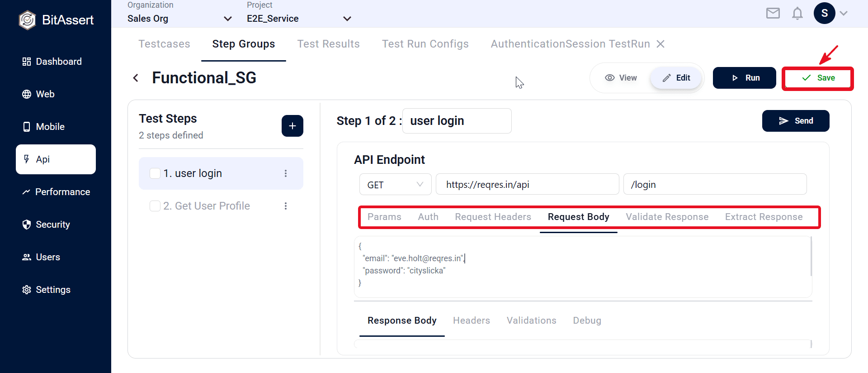Open Dashboard from the sidebar
The width and height of the screenshot is (868, 373).
(x=56, y=62)
